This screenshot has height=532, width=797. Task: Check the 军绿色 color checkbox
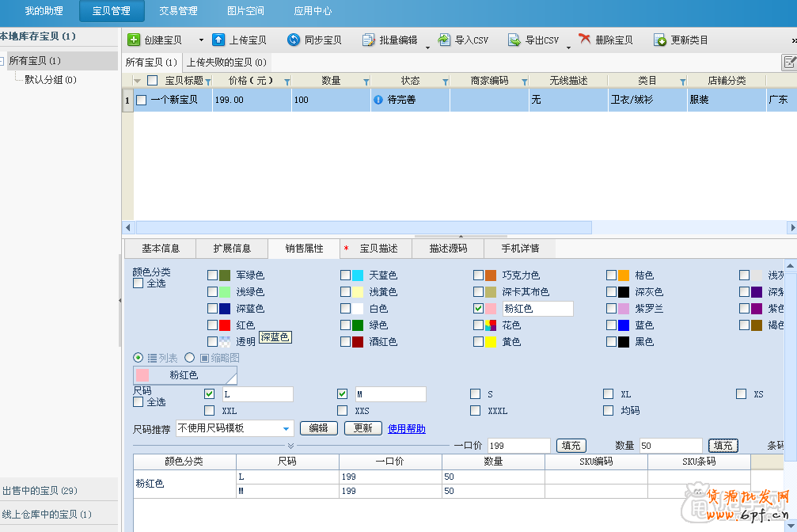(x=212, y=275)
